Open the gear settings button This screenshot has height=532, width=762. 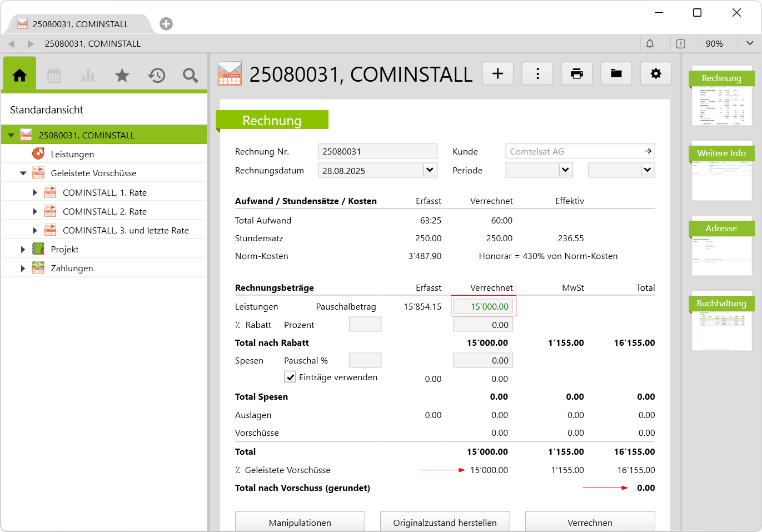[656, 73]
